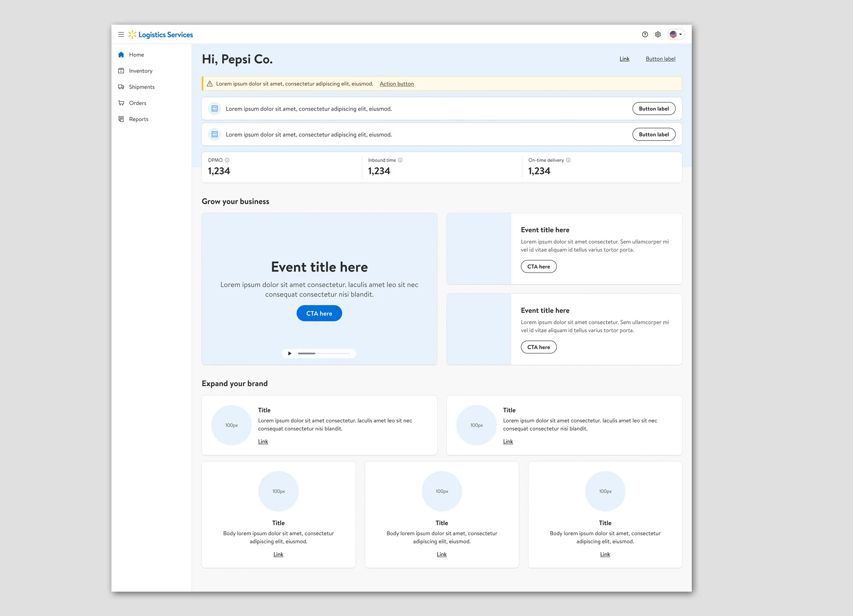Open the settings gear icon
853x616 pixels.
(x=658, y=35)
